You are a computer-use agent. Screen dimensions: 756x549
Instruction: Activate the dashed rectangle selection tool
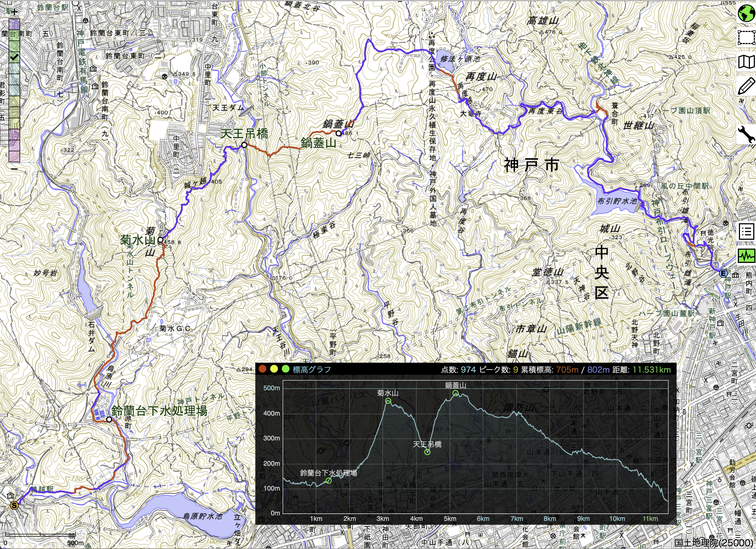pyautogui.click(x=746, y=37)
